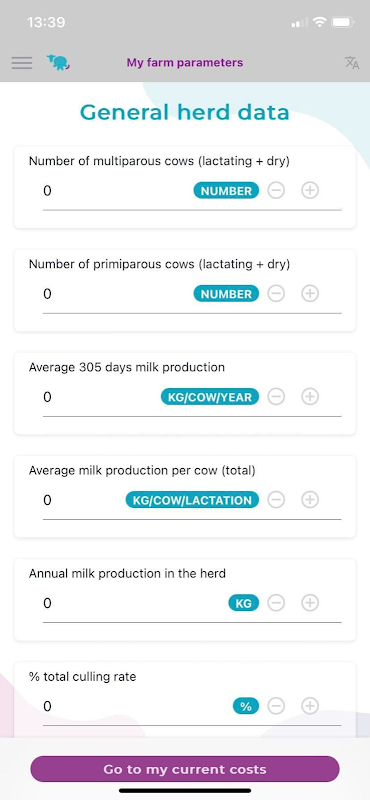Screen dimensions: 370x800
Task: Select the annual milk production value field
Action: coord(134,604)
